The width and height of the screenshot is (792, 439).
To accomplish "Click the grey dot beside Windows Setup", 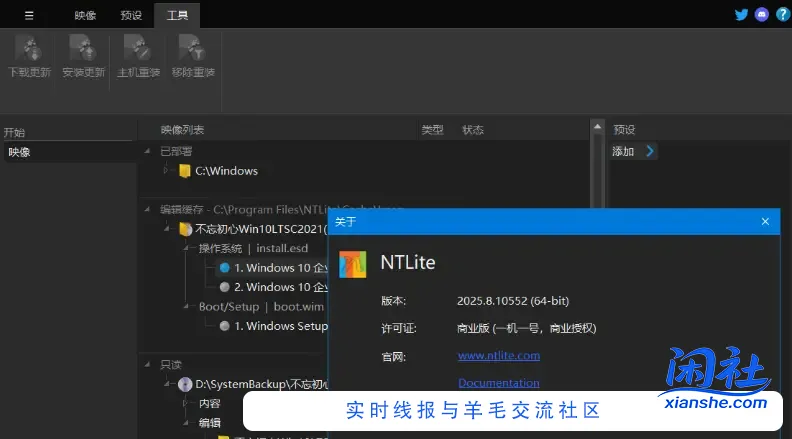I will click(x=225, y=326).
